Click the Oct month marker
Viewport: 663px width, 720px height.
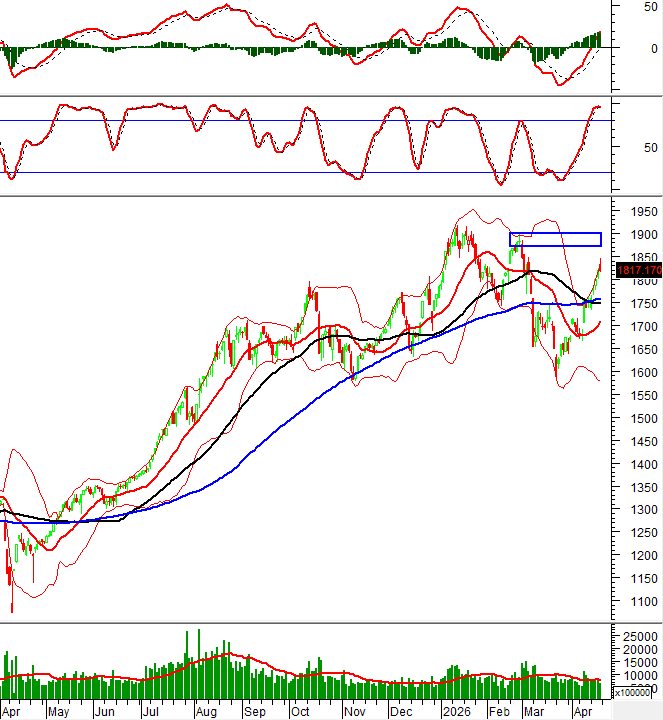299,712
